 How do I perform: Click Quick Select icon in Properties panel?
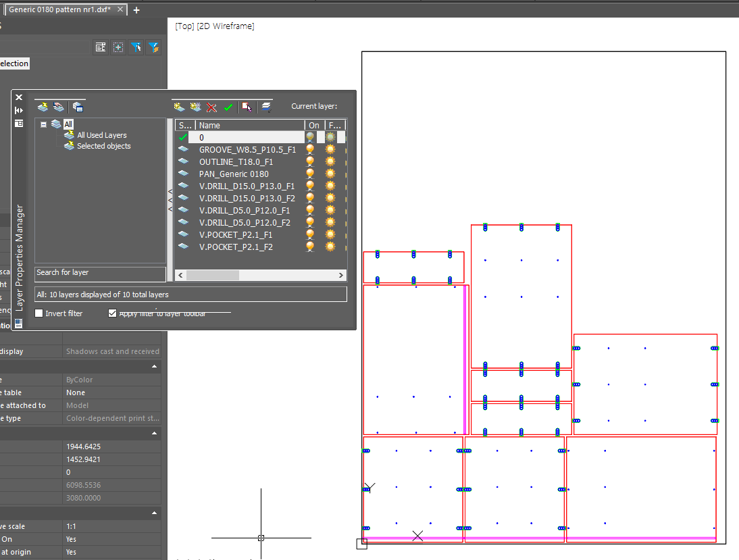[101, 47]
